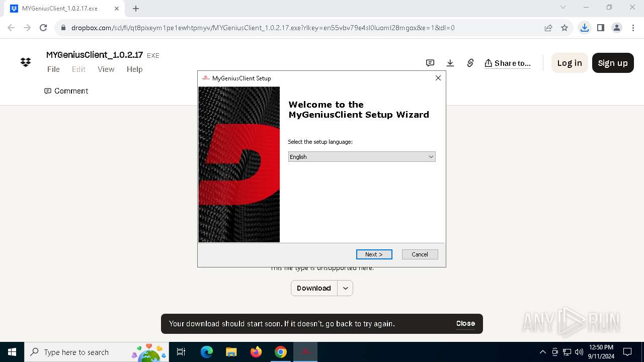Open a new browser tab

coord(136,9)
